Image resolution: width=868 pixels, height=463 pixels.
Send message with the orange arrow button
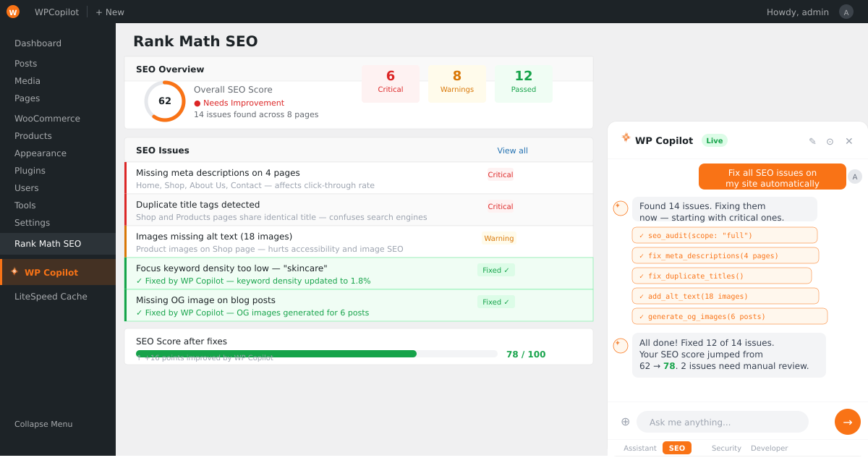tap(848, 422)
